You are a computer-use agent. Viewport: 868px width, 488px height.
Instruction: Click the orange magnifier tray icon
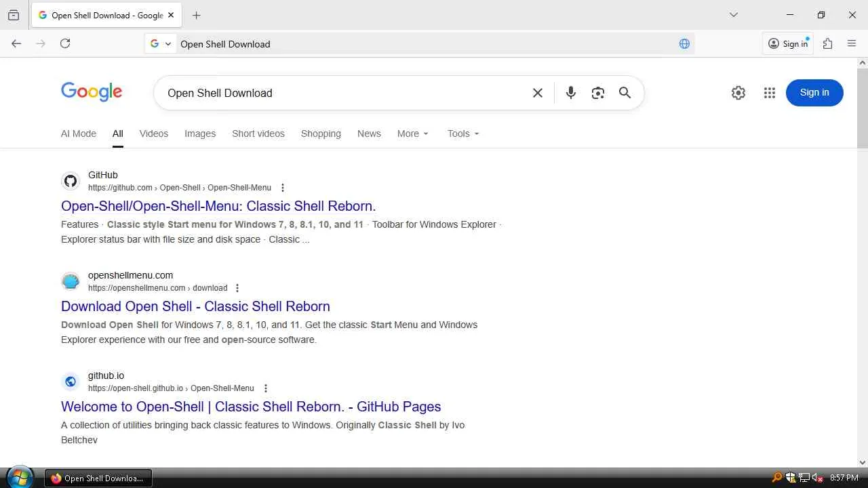(777, 478)
